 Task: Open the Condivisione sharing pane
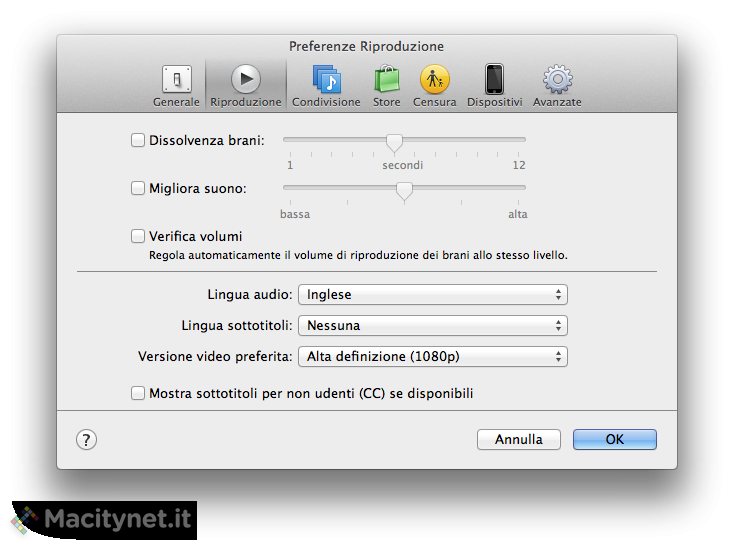tap(326, 86)
